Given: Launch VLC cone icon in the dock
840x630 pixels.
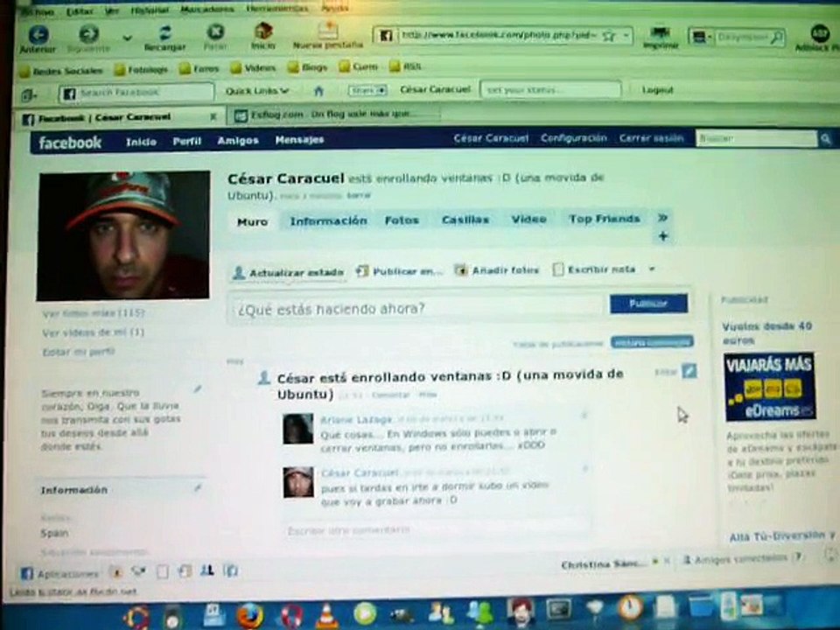Looking at the screenshot, I should click(x=326, y=616).
